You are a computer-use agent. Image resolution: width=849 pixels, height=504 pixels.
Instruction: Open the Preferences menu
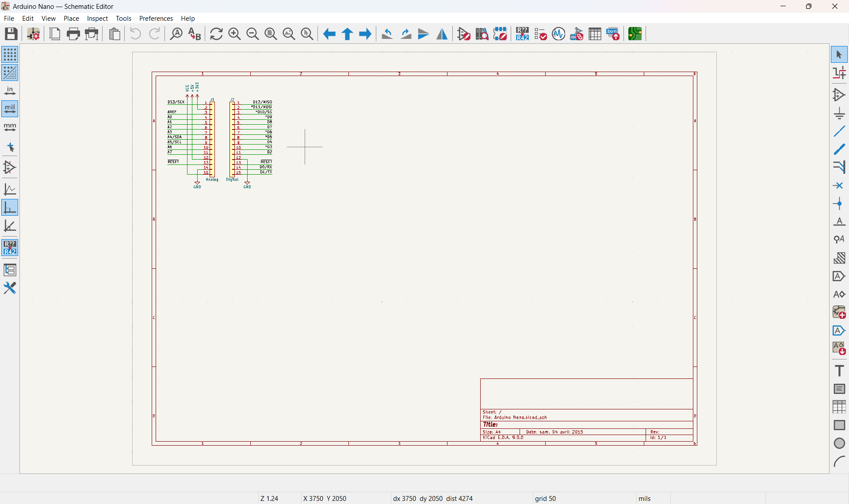coord(156,18)
